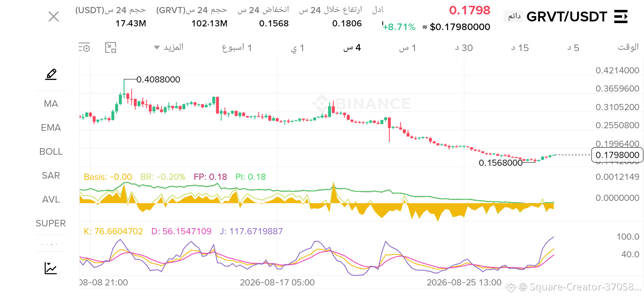Click the 0.1798 last price

(x=470, y=10)
